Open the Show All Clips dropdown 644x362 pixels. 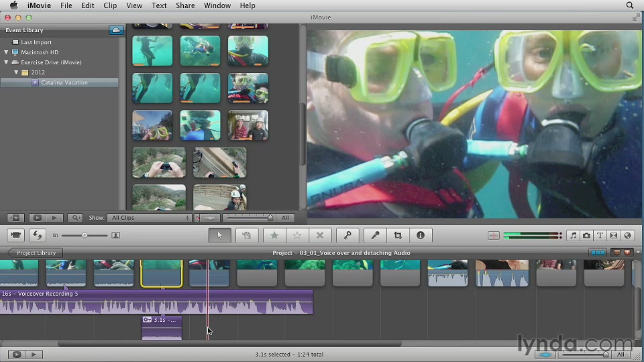click(x=150, y=218)
